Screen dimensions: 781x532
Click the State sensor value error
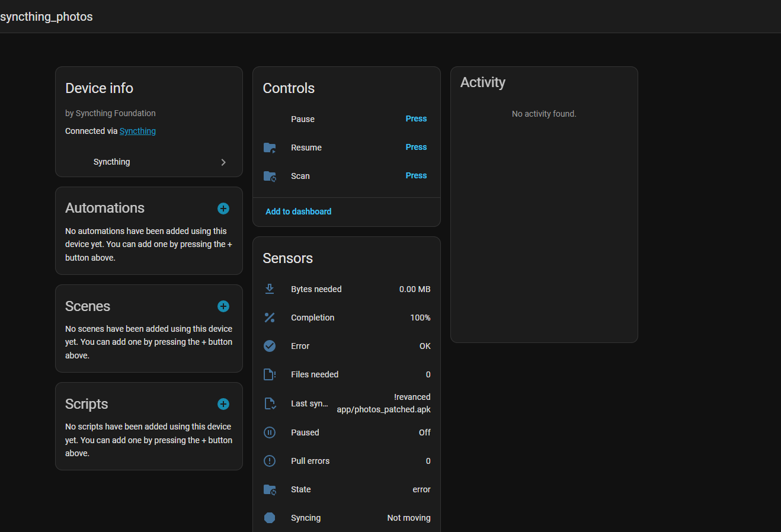(x=421, y=489)
